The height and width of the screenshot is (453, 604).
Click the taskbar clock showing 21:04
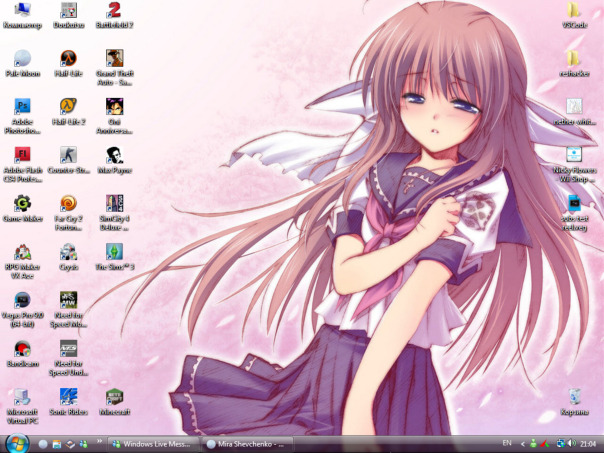587,443
